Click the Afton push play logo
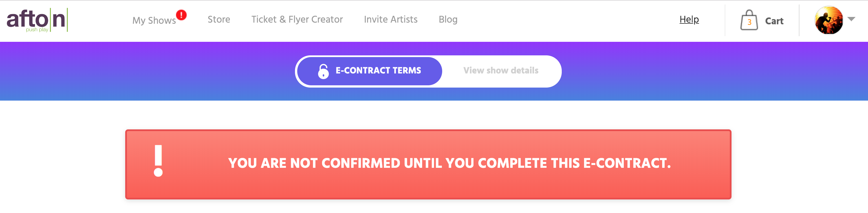The image size is (868, 213). coord(37,20)
